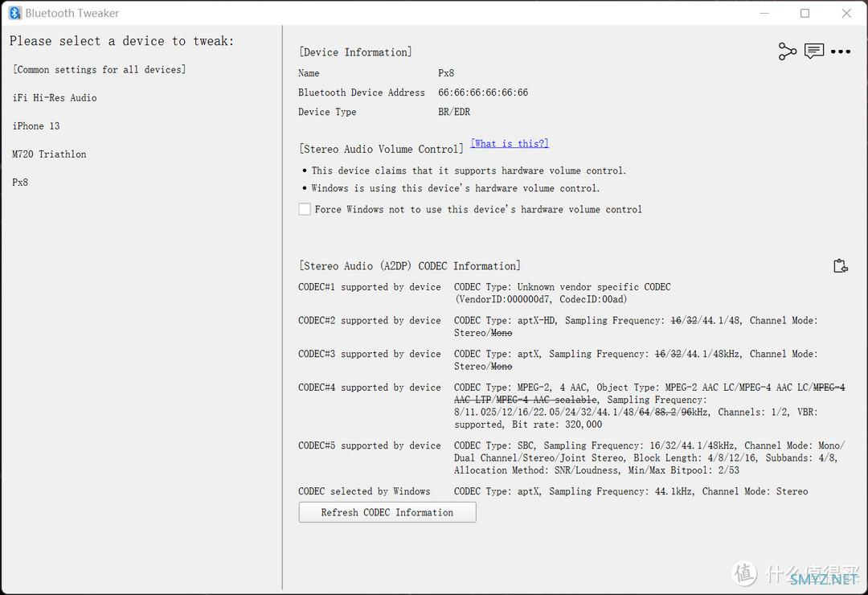Click the 'Please select a device to tweak:' prompt
This screenshot has height=595, width=868.
122,41
